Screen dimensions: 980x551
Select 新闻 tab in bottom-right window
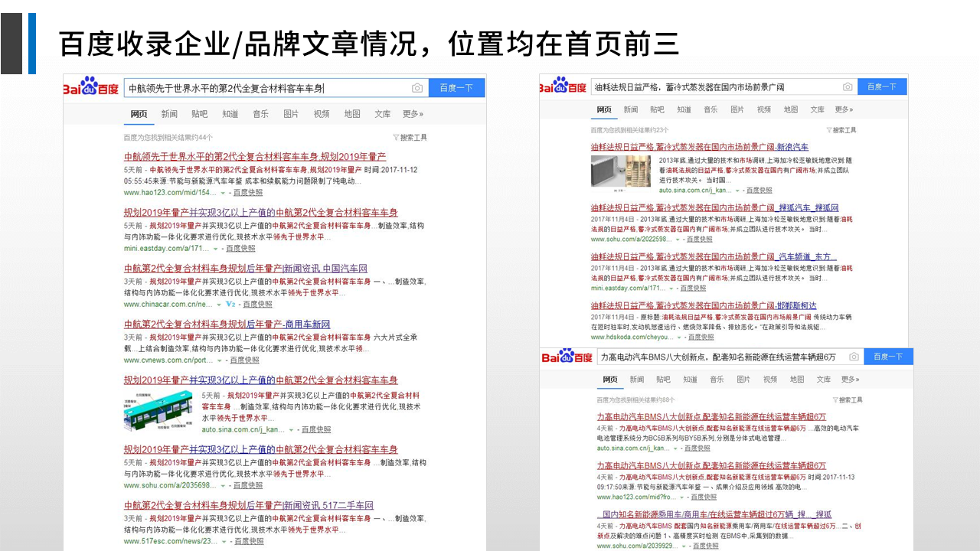[637, 379]
